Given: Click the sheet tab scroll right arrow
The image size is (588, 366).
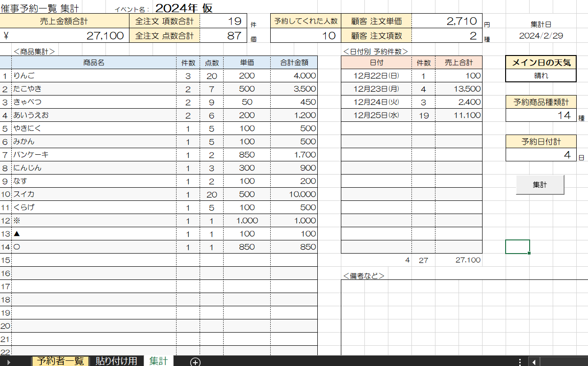Looking at the screenshot, I should [x=8, y=361].
